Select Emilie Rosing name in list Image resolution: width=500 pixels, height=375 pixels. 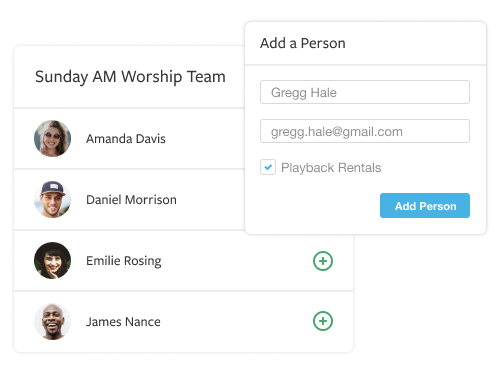point(124,261)
